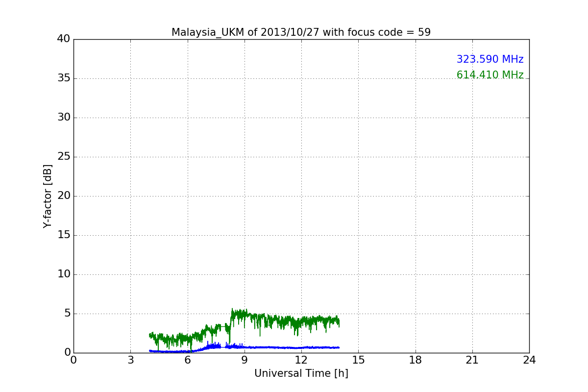The width and height of the screenshot is (588, 392).
Task: Click the y-axis tick label 15
Action: [x=64, y=235]
